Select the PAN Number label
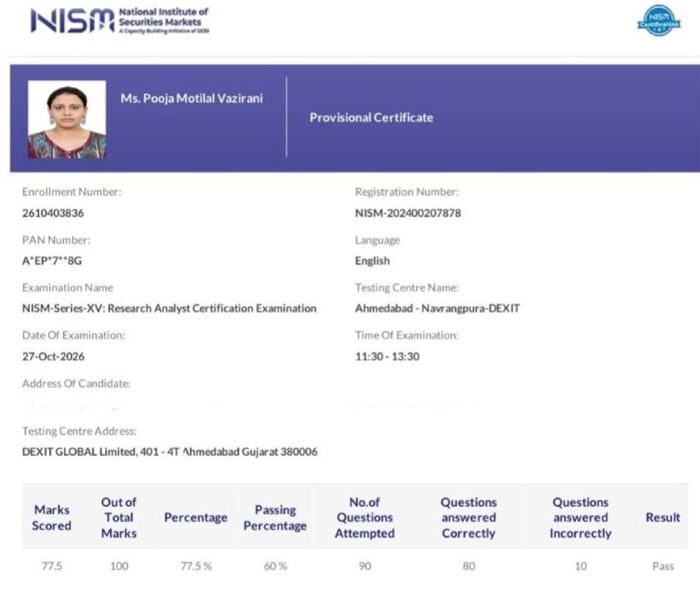The height and width of the screenshot is (590, 700). point(57,240)
